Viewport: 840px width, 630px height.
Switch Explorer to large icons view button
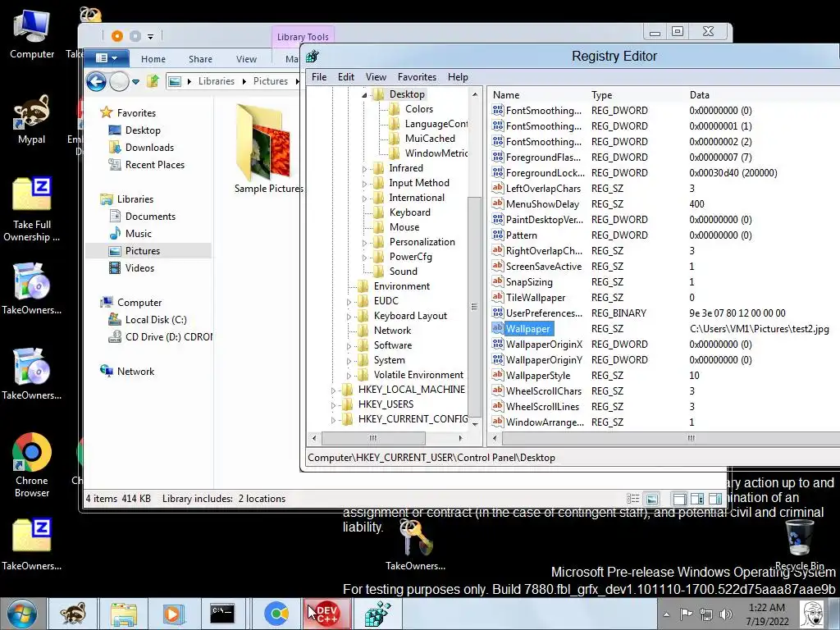pos(651,499)
